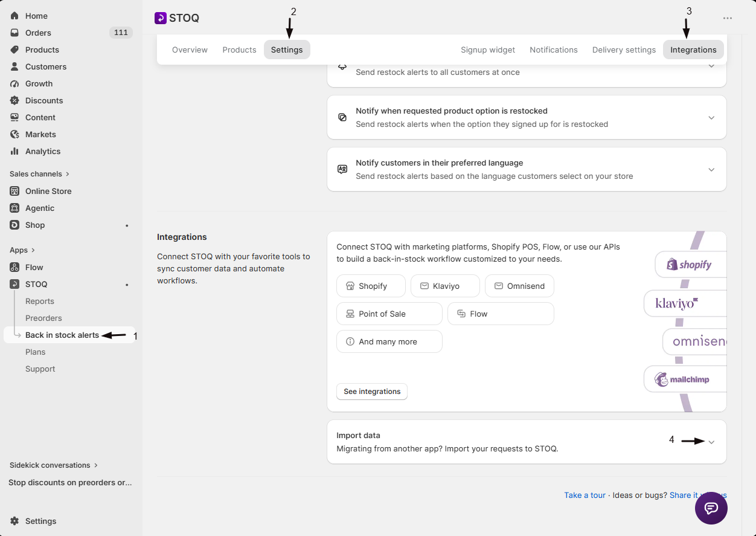The width and height of the screenshot is (756, 536).
Task: Click the preferred language translate icon
Action: [x=342, y=169]
